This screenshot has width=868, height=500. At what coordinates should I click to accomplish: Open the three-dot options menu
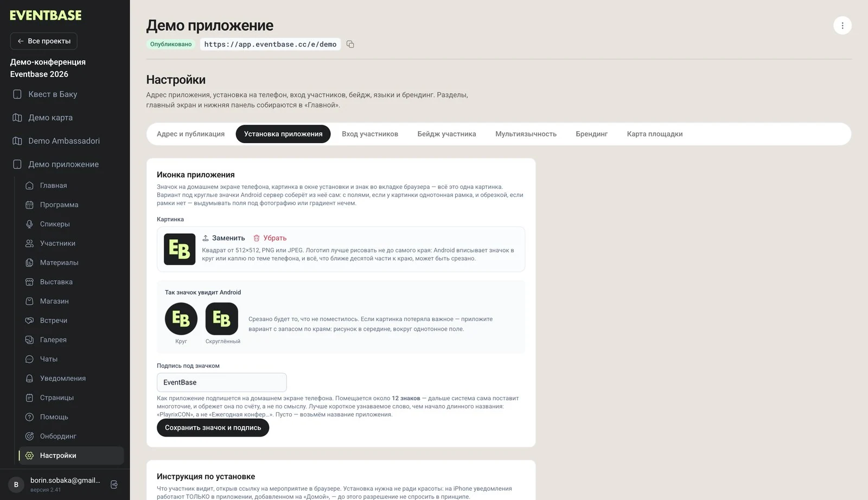click(842, 25)
